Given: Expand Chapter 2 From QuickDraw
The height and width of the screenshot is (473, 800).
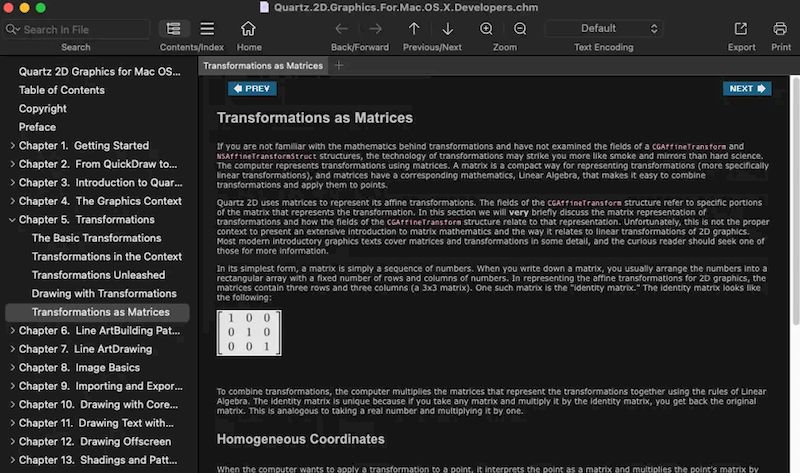Looking at the screenshot, I should 12,164.
